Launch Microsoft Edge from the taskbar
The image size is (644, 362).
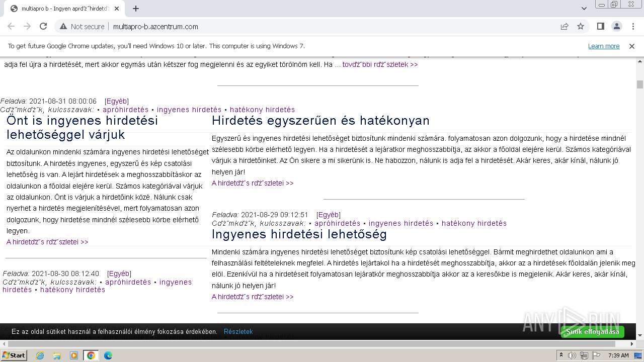coord(108,355)
